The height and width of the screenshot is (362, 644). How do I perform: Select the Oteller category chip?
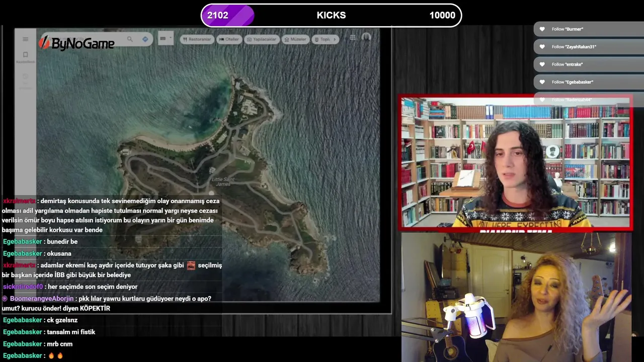229,39
